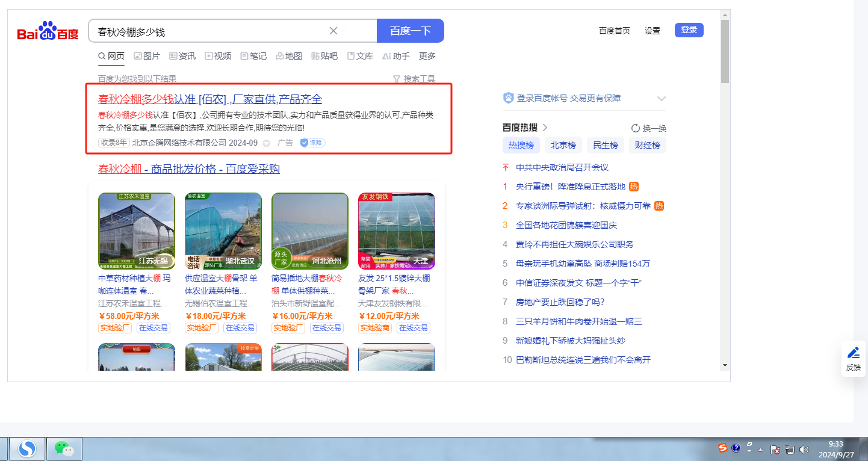Open the 河北沧州 greenhouse thumbnail
The width and height of the screenshot is (868, 461).
[x=310, y=230]
